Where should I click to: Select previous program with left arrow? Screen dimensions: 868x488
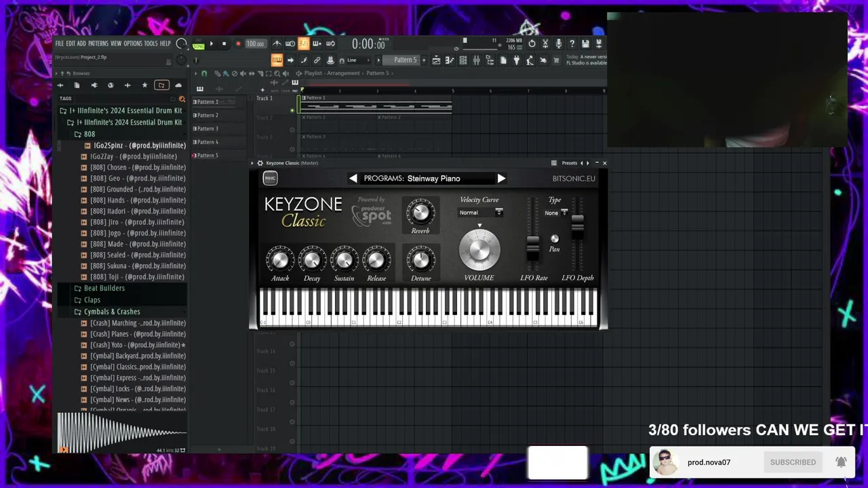click(353, 179)
